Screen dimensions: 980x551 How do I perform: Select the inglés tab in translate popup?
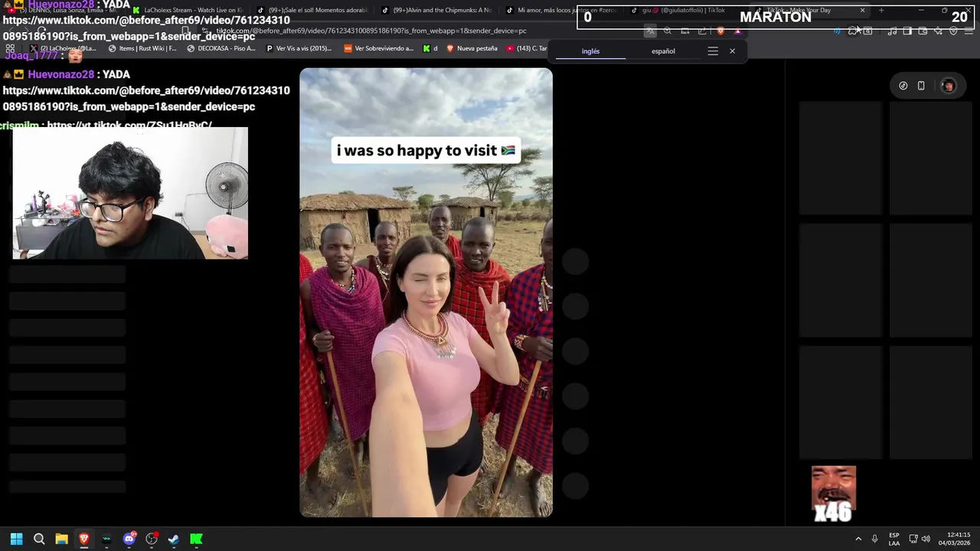tap(590, 51)
